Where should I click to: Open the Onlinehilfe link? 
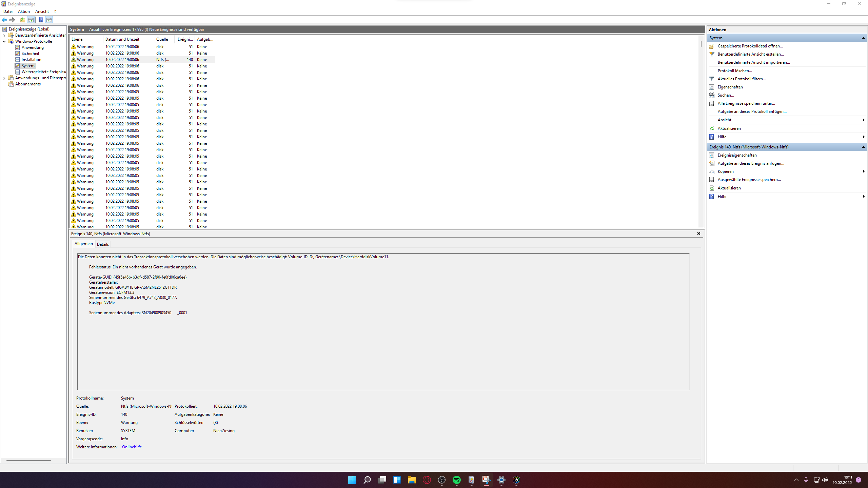pos(132,447)
